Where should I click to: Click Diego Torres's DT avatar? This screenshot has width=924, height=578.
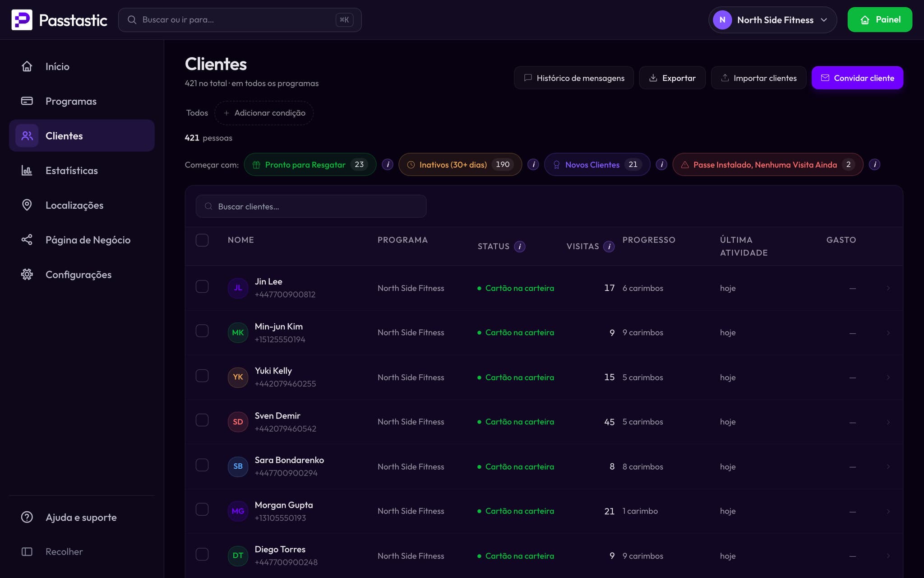(x=238, y=556)
